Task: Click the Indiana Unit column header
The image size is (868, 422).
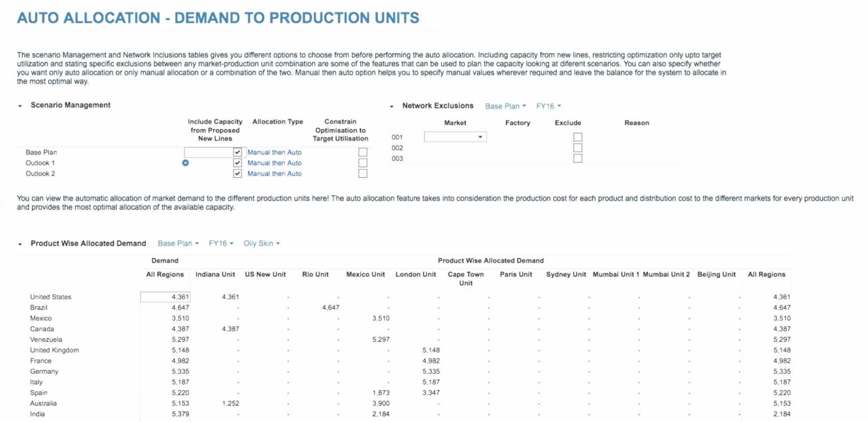Action: point(215,275)
